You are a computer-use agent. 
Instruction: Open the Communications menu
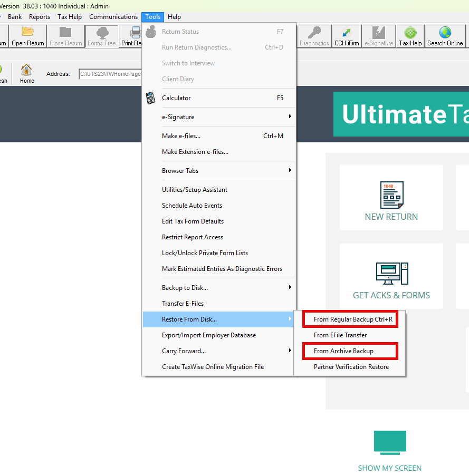tap(113, 17)
